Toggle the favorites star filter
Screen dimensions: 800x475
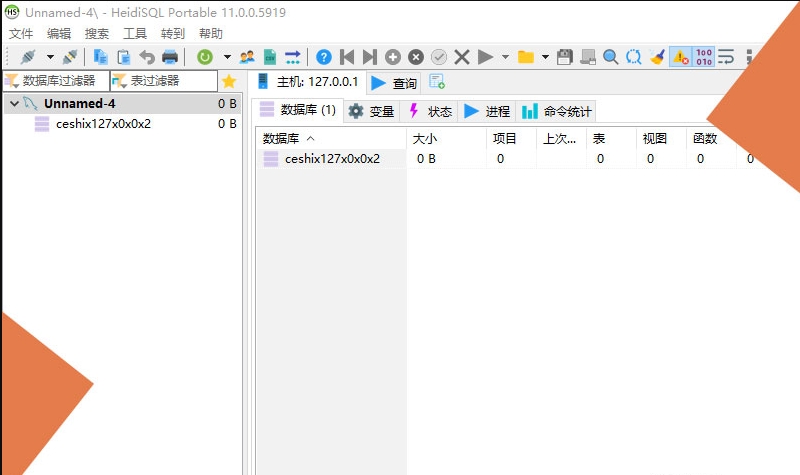click(229, 81)
